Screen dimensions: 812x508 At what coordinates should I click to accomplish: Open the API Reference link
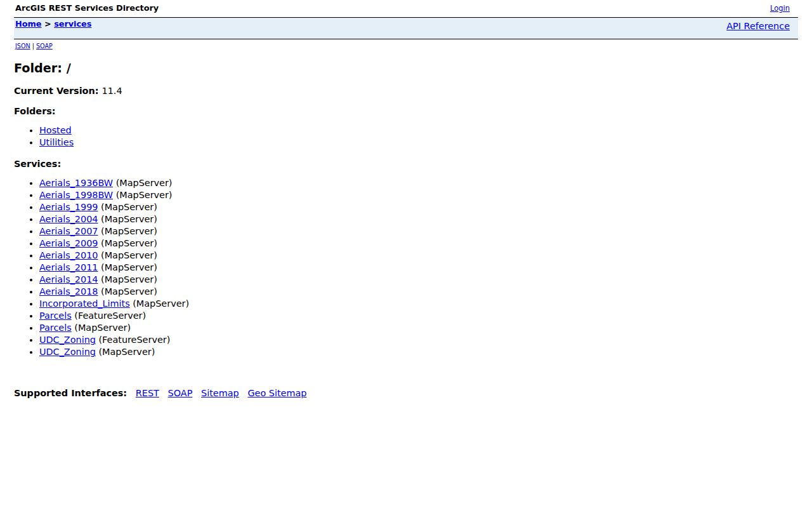[757, 26]
